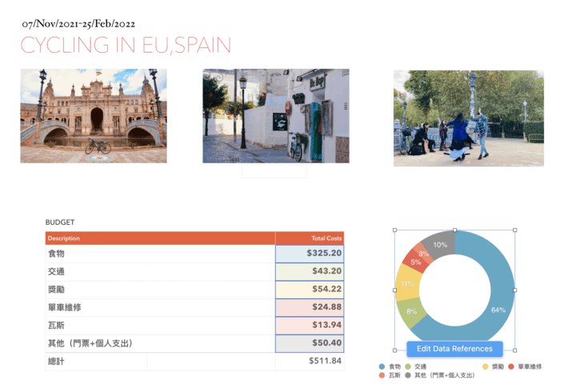
Task: Click the yellow 獎勵 legend dot
Action: pyautogui.click(x=486, y=366)
